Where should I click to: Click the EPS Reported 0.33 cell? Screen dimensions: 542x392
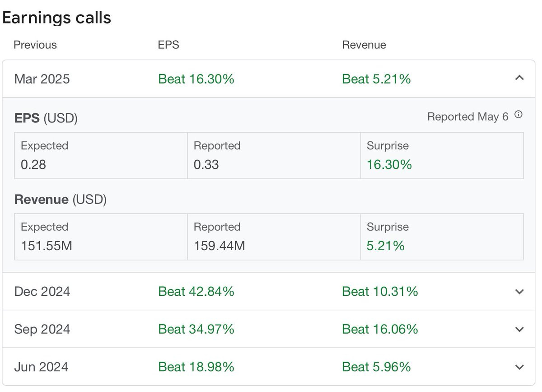coord(274,155)
